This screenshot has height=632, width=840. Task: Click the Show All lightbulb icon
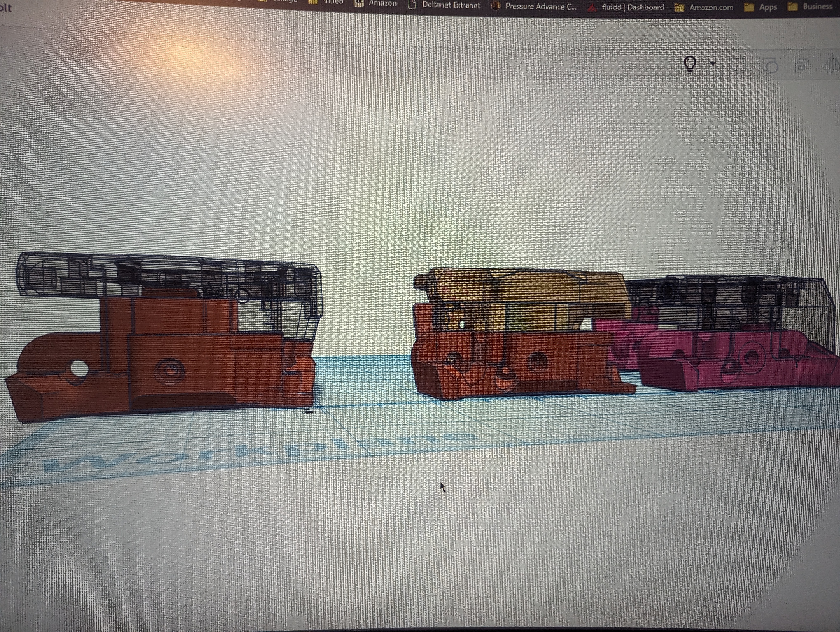pyautogui.click(x=690, y=64)
